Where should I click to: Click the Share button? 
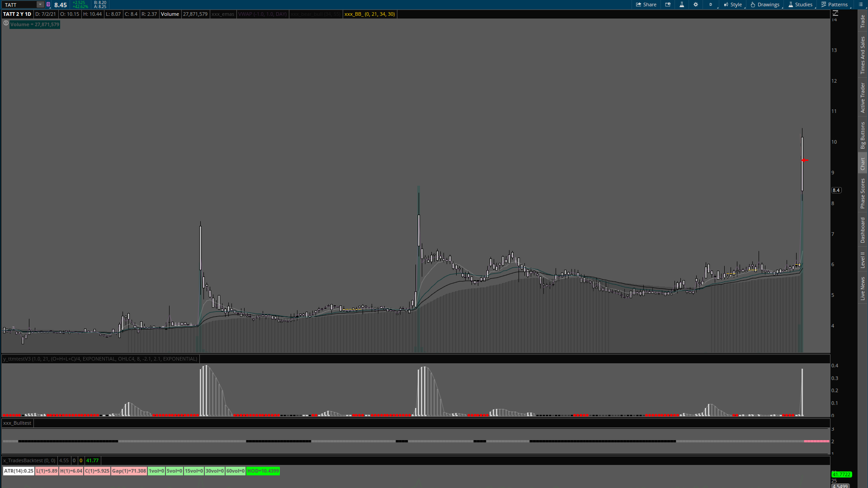646,5
